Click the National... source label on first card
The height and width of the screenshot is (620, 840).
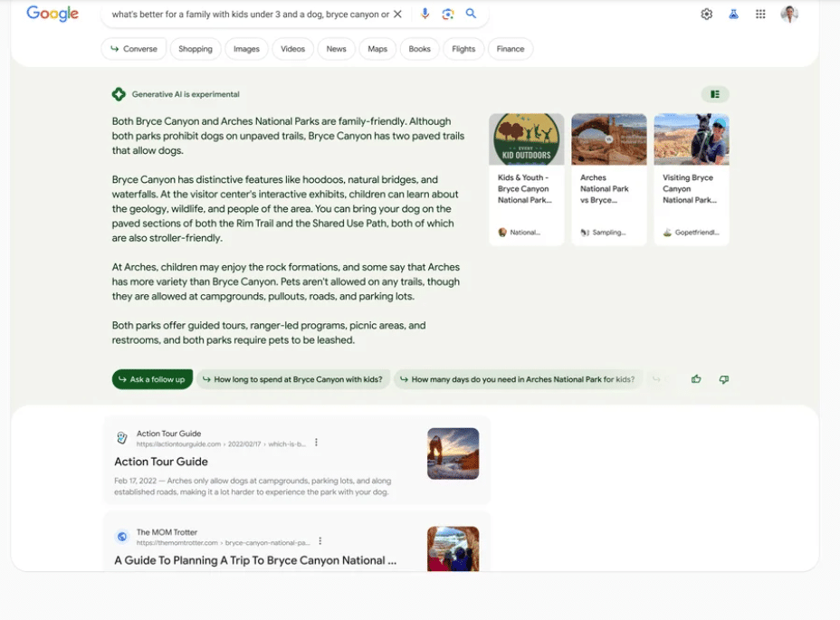coord(525,233)
